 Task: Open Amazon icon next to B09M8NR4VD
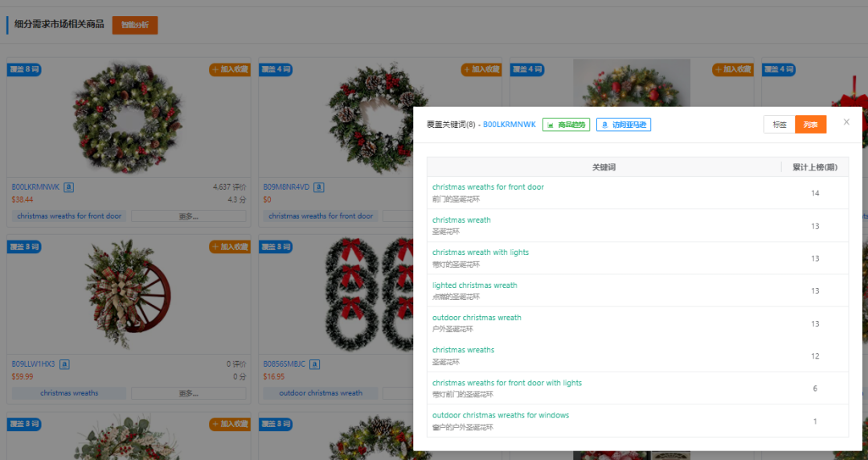319,187
